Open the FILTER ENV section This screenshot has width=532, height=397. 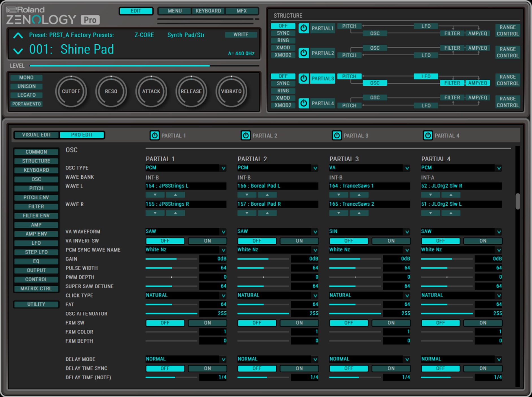36,216
